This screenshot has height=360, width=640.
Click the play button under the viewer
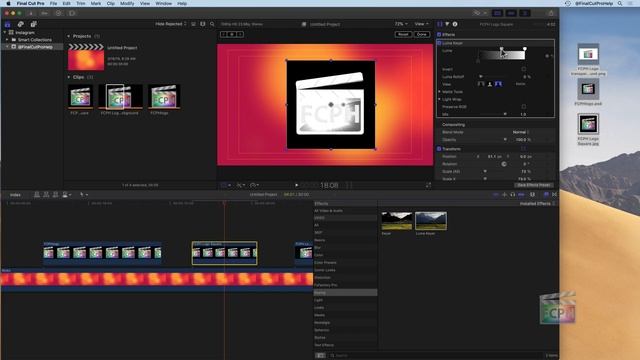[297, 185]
